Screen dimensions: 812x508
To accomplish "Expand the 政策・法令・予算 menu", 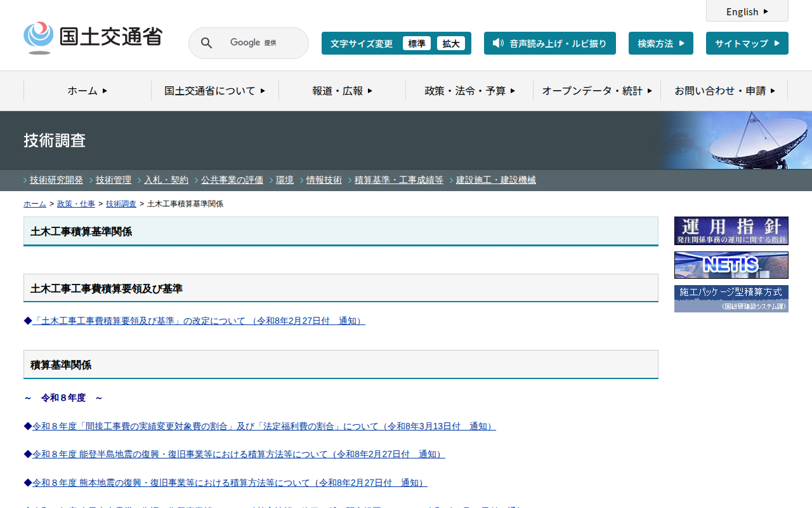I will pyautogui.click(x=469, y=91).
